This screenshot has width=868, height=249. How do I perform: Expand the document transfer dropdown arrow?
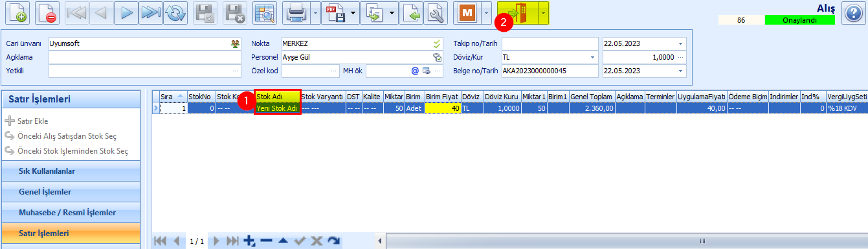[x=392, y=12]
